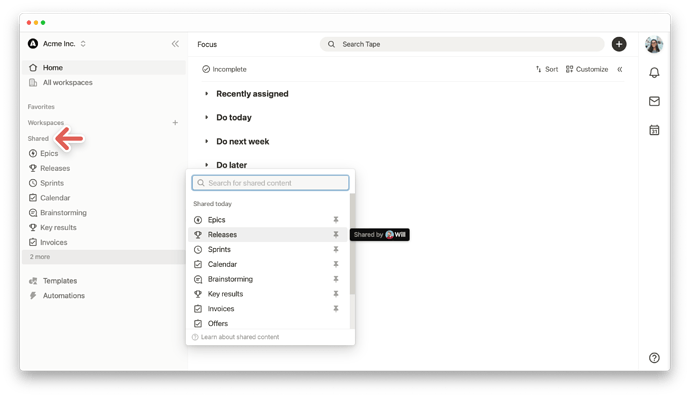
Task: Click the Focus title
Action: coord(207,44)
